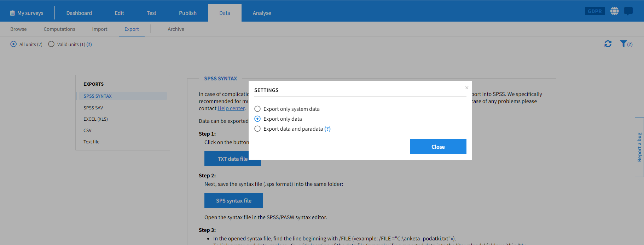Switch to the Analyse tab
This screenshot has height=245, width=644.
[x=262, y=13]
